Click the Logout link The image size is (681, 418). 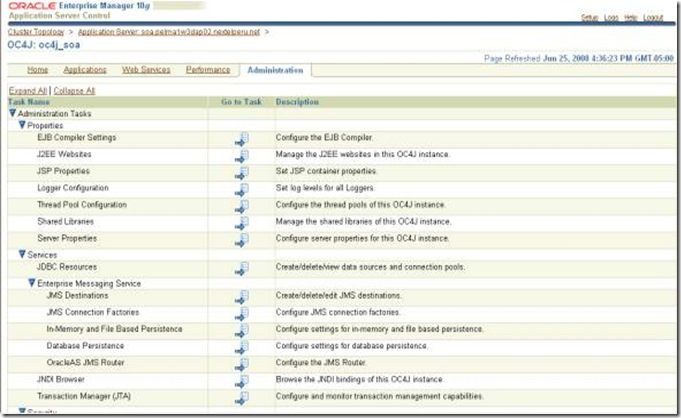click(x=653, y=18)
